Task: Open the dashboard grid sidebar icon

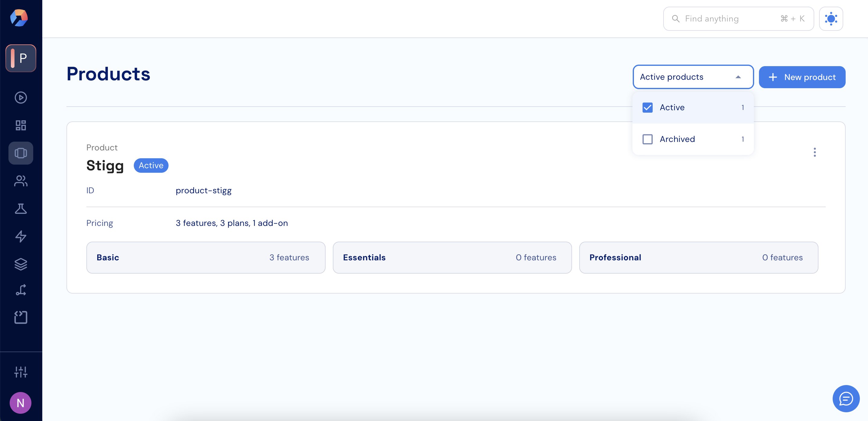Action: point(21,125)
